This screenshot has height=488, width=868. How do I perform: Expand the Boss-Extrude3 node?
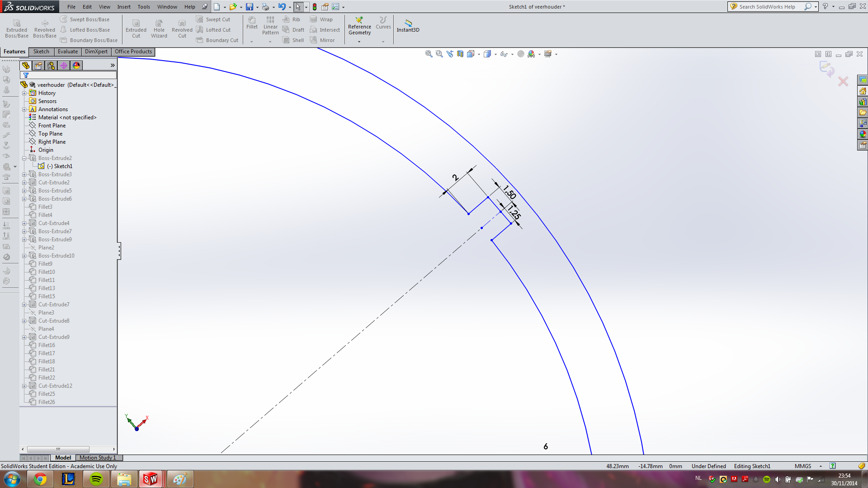pyautogui.click(x=24, y=174)
